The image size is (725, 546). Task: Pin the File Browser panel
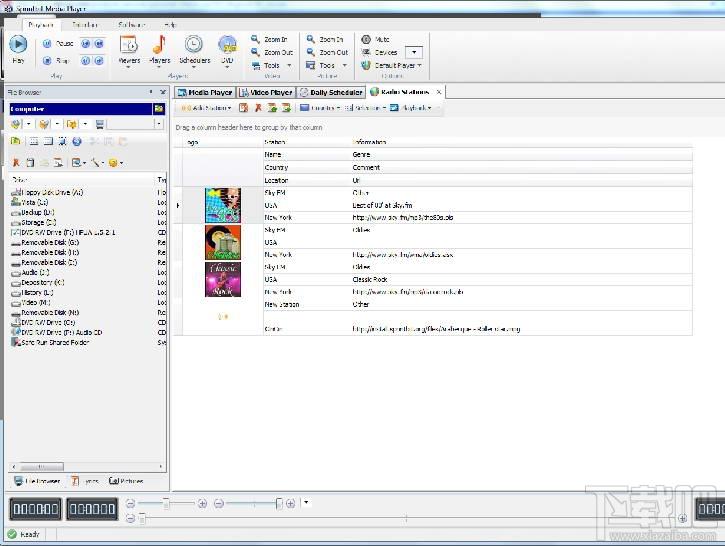click(151, 92)
